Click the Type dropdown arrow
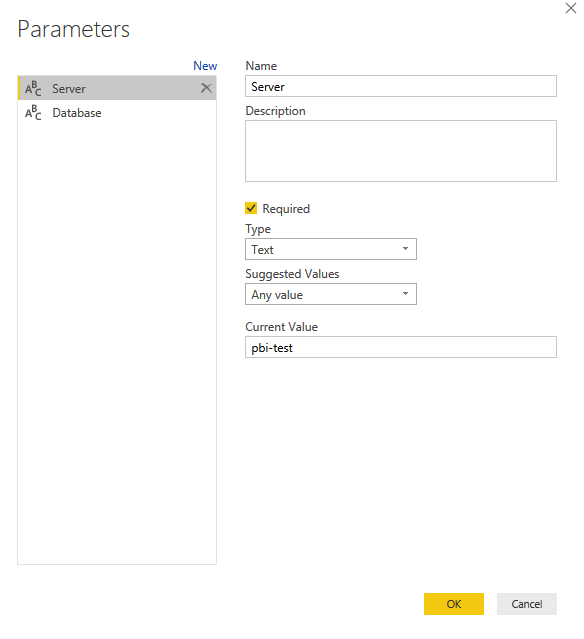The width and height of the screenshot is (584, 639). (405, 249)
